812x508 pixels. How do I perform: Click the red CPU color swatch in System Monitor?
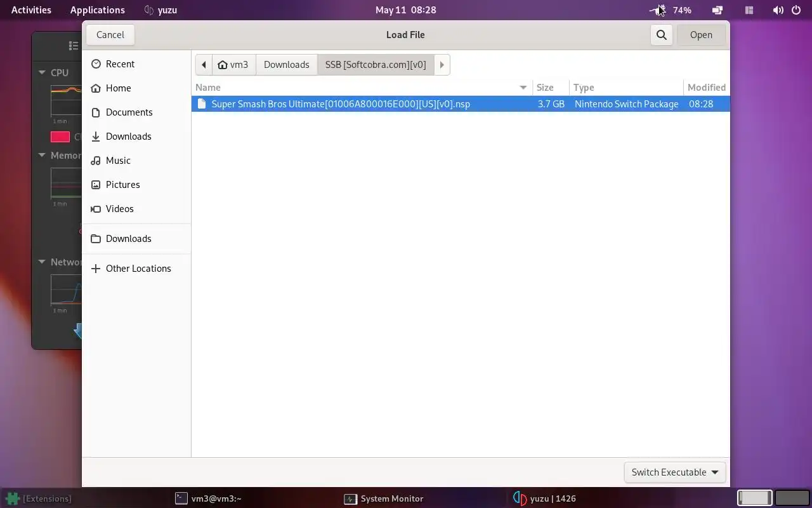pos(60,137)
